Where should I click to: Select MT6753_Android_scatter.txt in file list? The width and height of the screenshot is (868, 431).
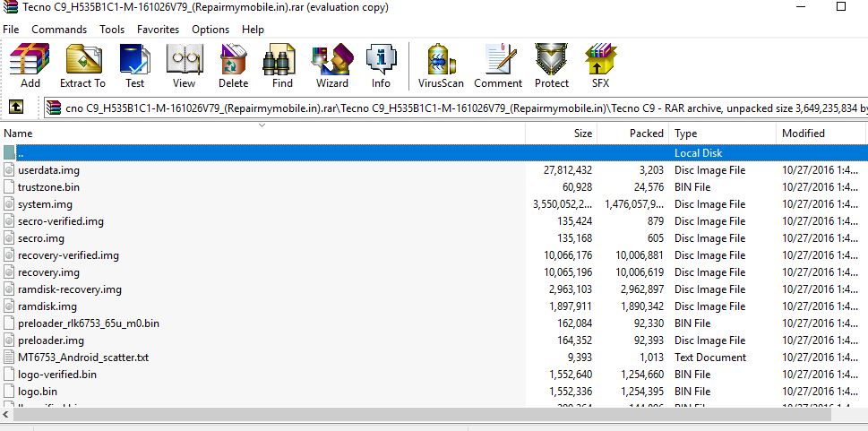click(x=82, y=358)
